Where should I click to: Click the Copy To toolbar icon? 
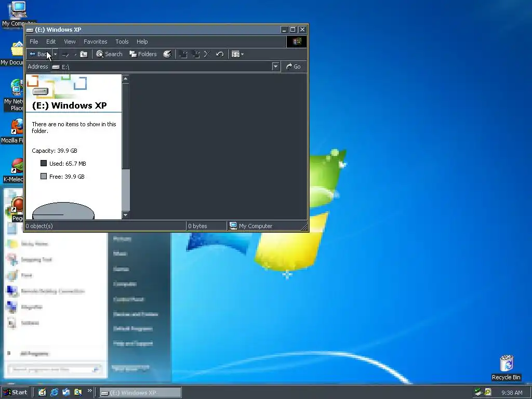196,54
